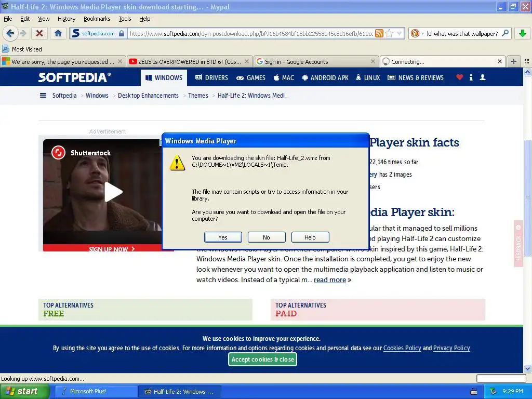The width and height of the screenshot is (532, 399).
Task: Go back with the browser Back arrow
Action: pyautogui.click(x=10, y=33)
